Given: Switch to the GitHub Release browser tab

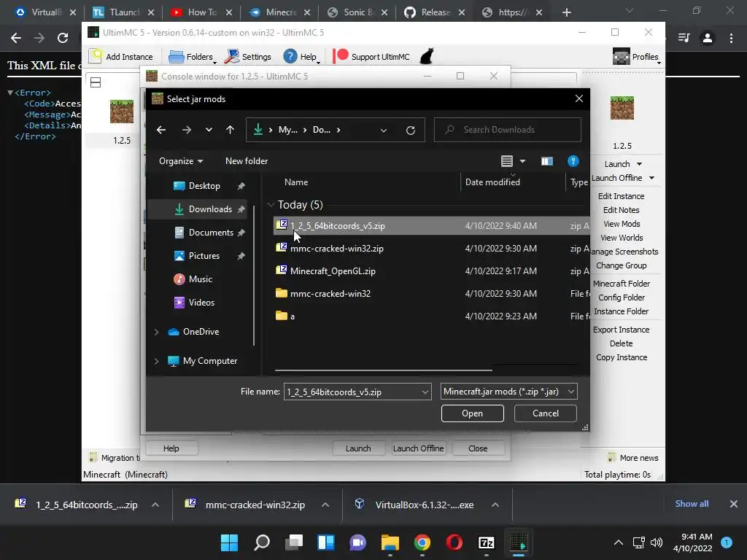Looking at the screenshot, I should point(435,12).
